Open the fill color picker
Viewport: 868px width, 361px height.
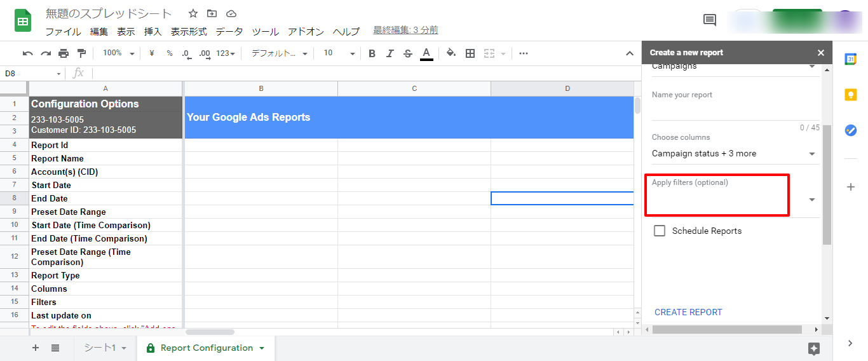point(451,53)
